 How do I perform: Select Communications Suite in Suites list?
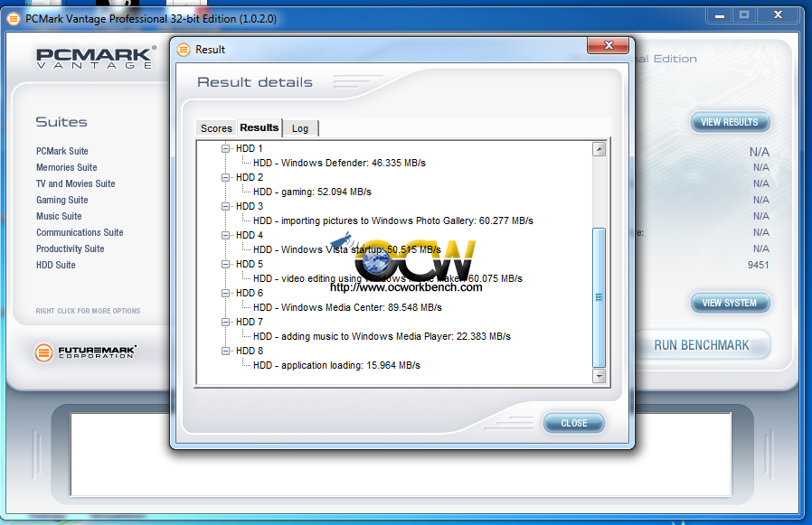(80, 232)
